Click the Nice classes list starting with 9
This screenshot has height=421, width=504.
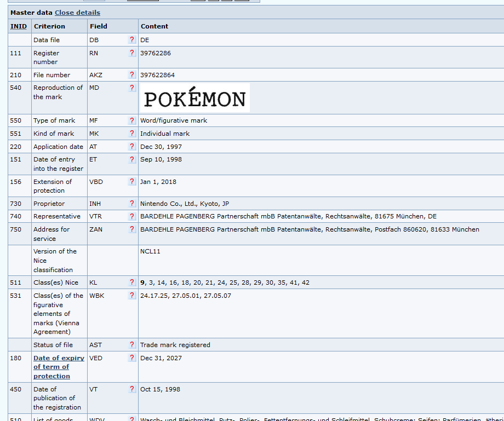pyautogui.click(x=225, y=282)
